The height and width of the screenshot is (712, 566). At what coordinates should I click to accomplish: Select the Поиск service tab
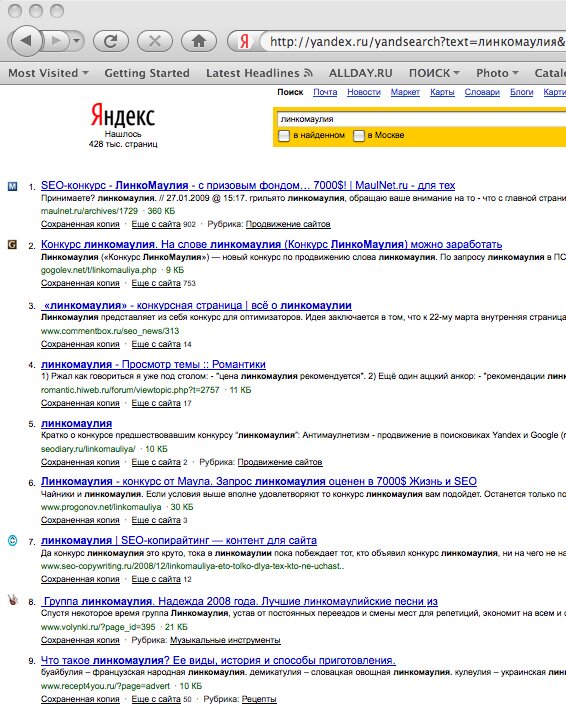point(290,92)
